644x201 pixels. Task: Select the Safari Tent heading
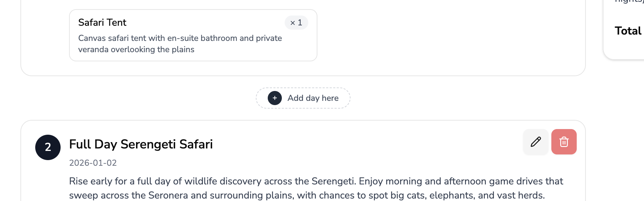pyautogui.click(x=102, y=23)
